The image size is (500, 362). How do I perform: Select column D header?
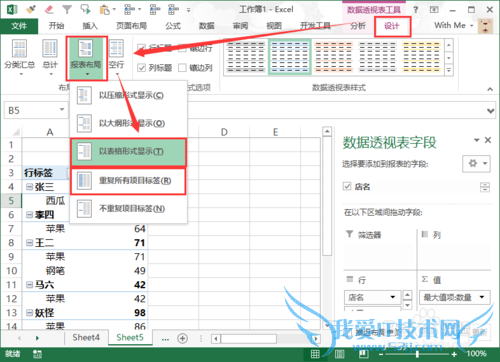coord(224,132)
